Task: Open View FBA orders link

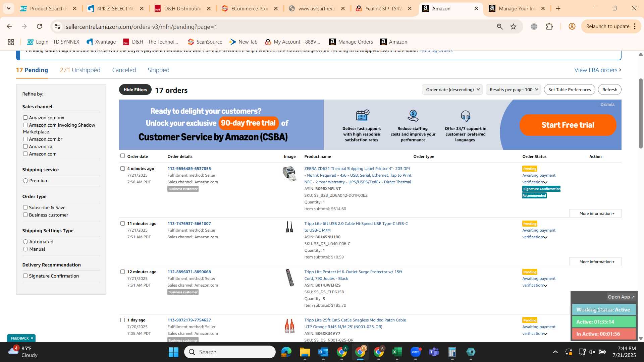Action: pyautogui.click(x=598, y=70)
